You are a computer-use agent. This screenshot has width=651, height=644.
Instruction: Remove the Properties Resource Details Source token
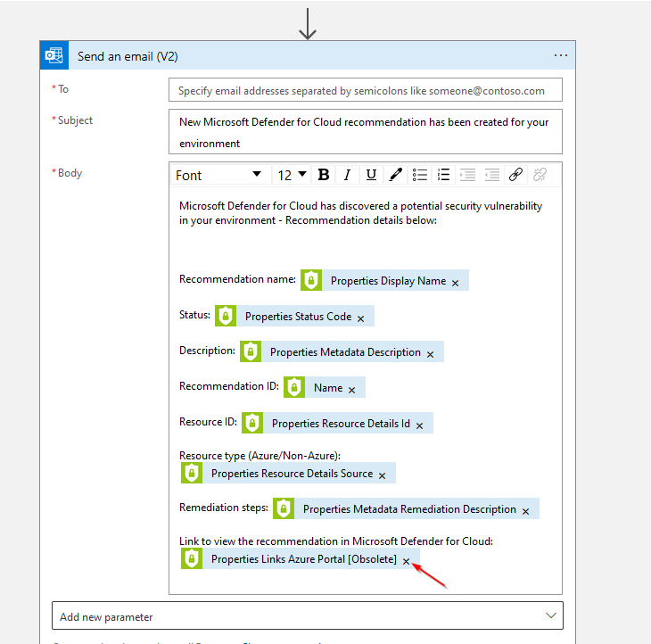coord(382,475)
